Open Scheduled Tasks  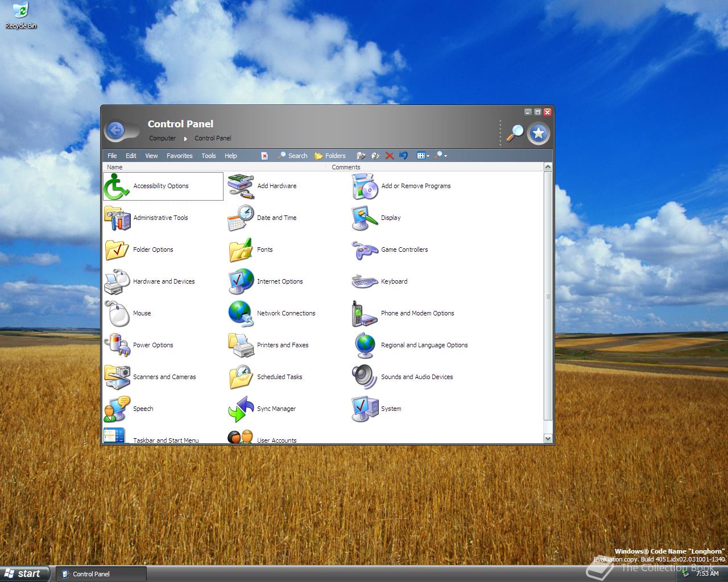pyautogui.click(x=266, y=377)
